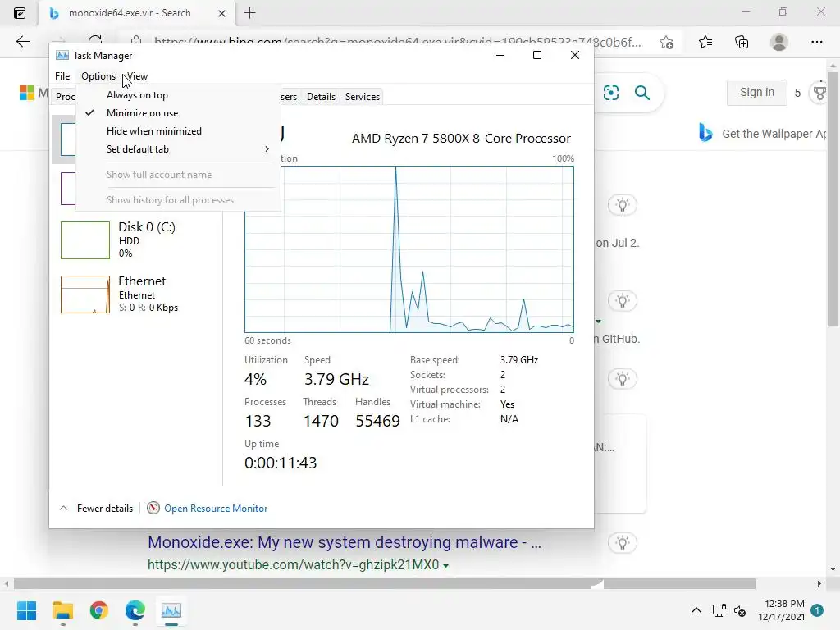This screenshot has width=840, height=630.
Task: Open network status tray icon
Action: pos(719,610)
